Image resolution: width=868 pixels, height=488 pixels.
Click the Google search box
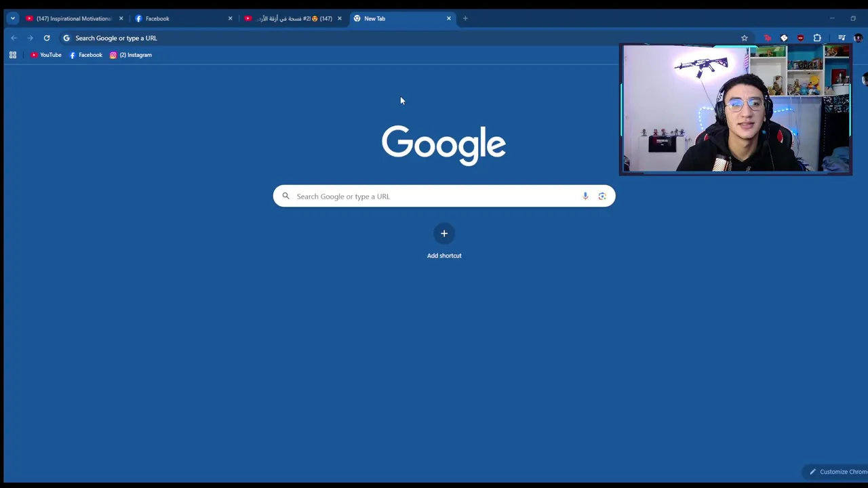point(444,197)
